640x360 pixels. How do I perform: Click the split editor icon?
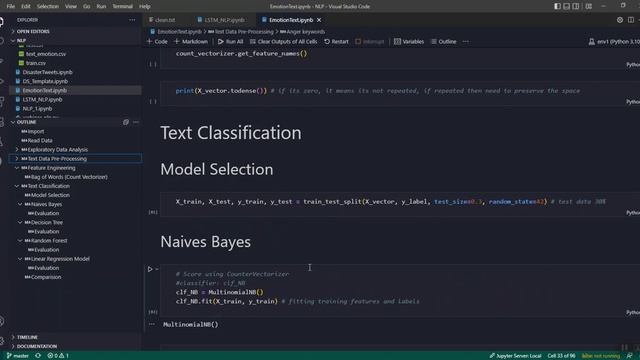click(x=631, y=20)
